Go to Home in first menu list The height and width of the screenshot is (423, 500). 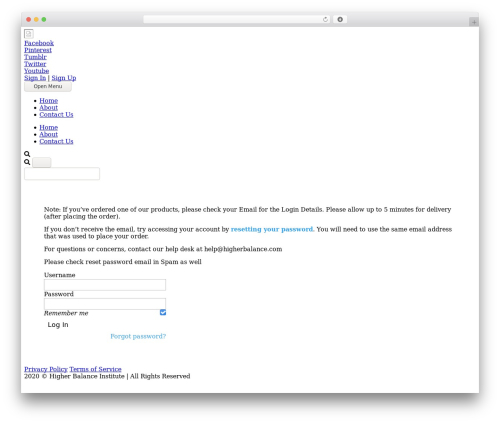pos(48,101)
